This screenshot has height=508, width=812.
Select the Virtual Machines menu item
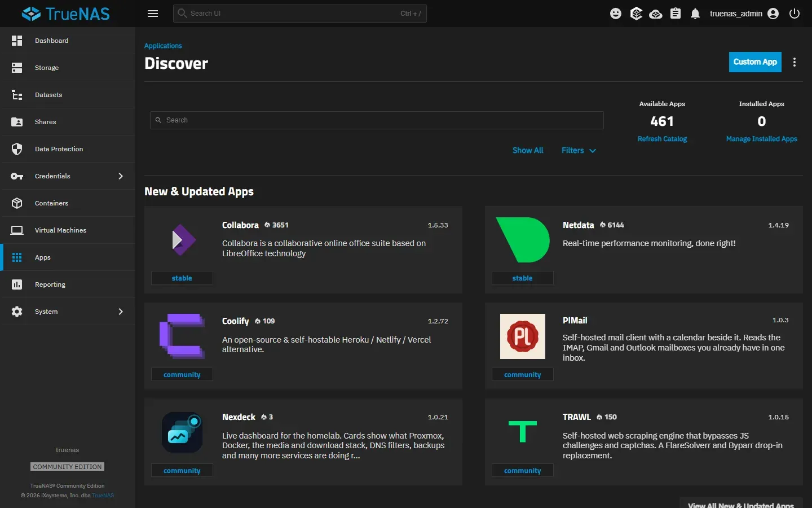pos(68,230)
